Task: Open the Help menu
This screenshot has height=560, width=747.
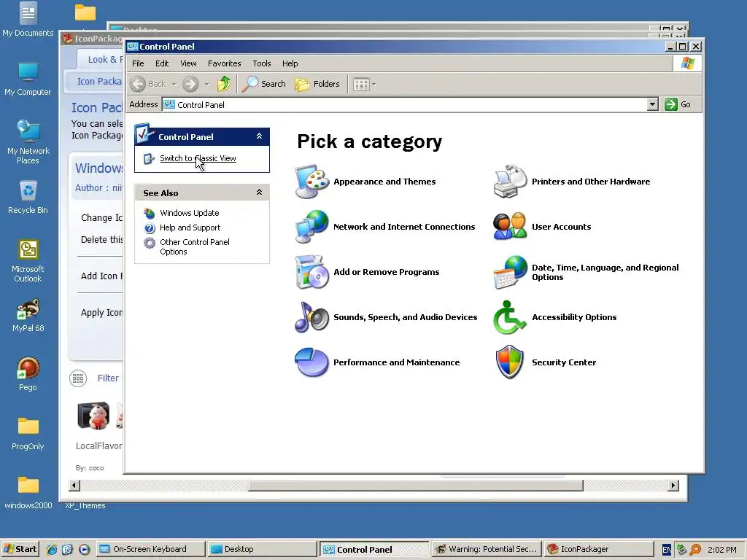Action: coord(290,63)
